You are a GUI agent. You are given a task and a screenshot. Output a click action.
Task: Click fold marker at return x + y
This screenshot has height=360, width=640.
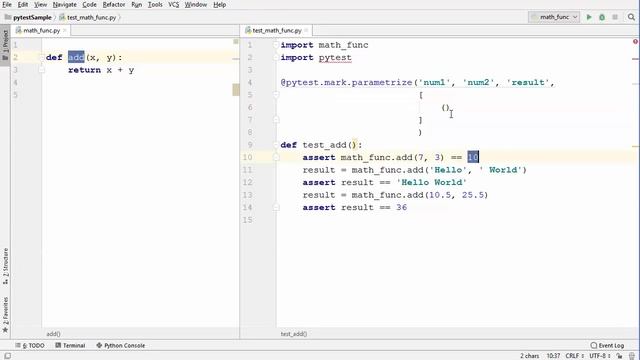pos(42,70)
